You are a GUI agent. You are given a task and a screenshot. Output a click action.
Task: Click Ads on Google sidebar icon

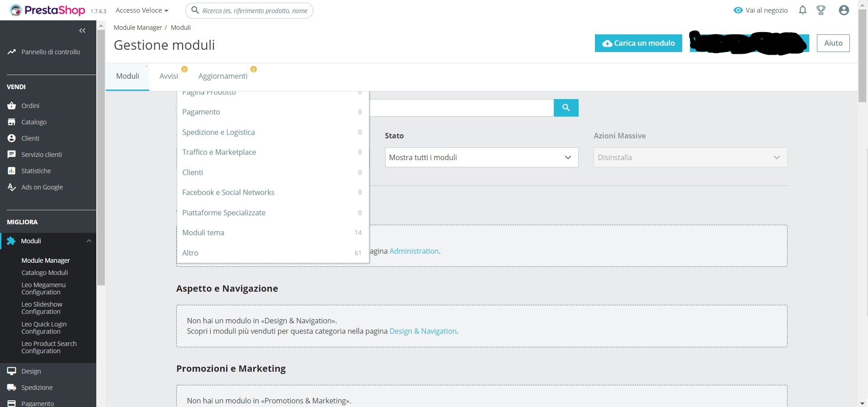click(x=12, y=187)
